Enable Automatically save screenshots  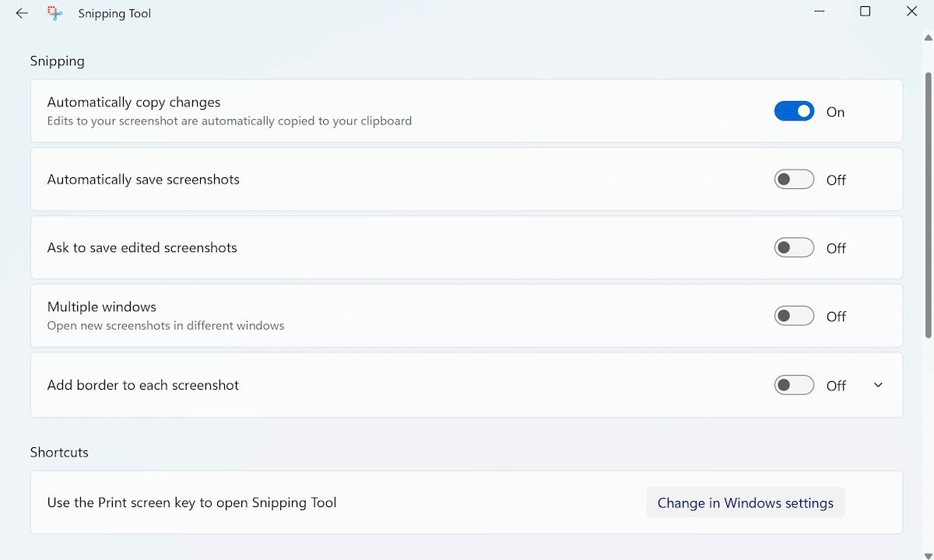[x=794, y=179]
